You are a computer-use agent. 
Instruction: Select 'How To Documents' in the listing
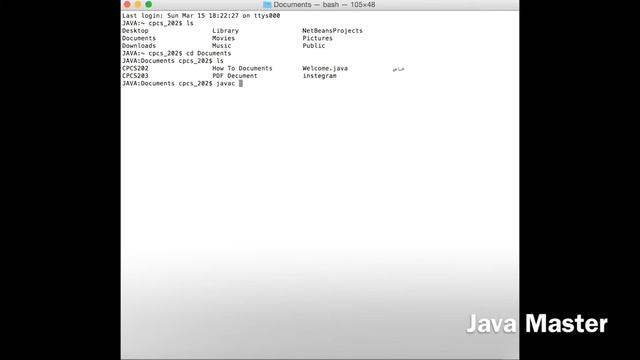[242, 68]
